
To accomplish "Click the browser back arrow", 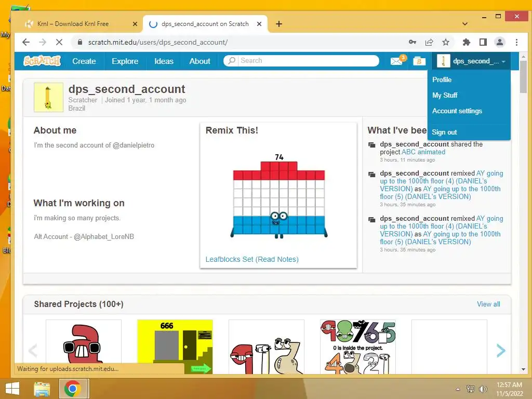I will click(x=26, y=42).
